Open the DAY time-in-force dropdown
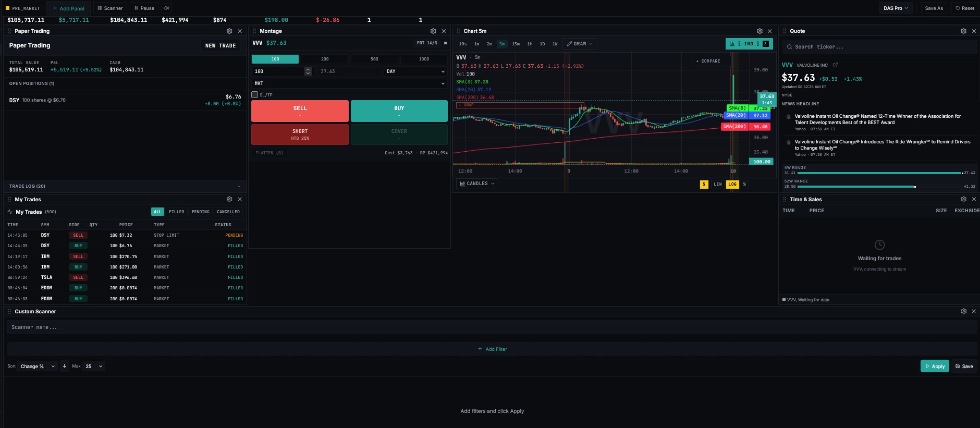The width and height of the screenshot is (980, 428). (415, 71)
